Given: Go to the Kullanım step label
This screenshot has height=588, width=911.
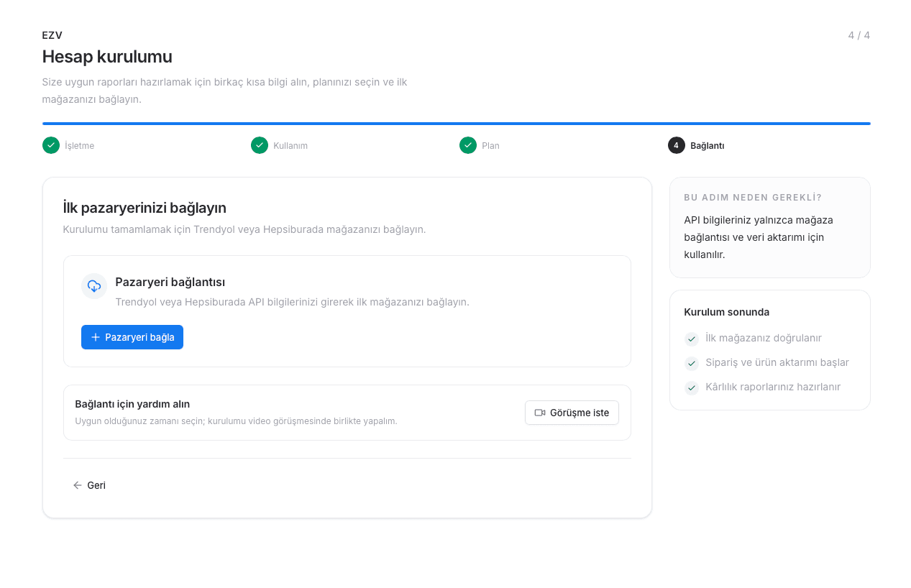Looking at the screenshot, I should [x=290, y=146].
